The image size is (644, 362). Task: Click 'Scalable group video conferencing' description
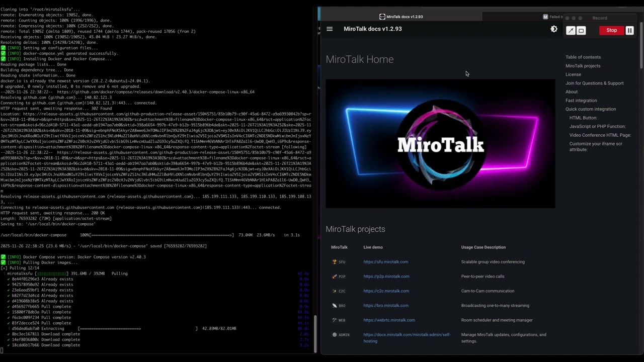point(493,261)
